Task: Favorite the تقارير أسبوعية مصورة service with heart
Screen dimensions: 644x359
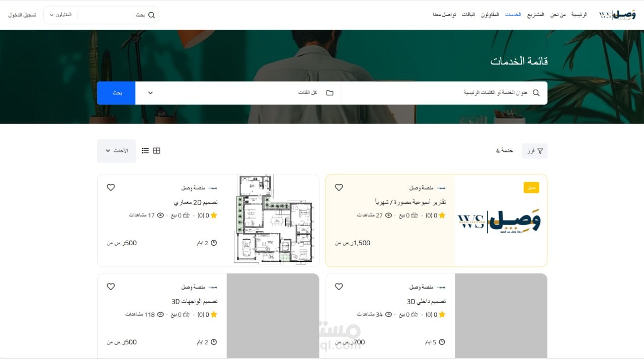Action: (339, 187)
